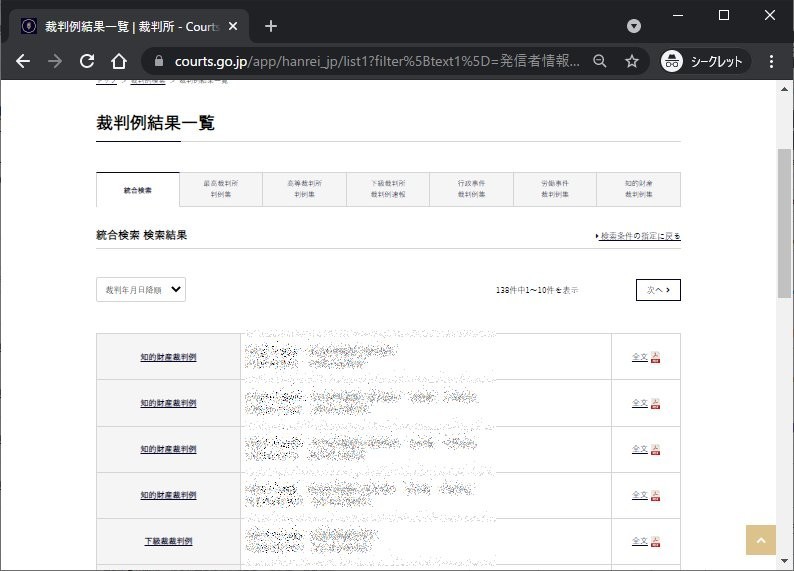Image resolution: width=794 pixels, height=571 pixels.
Task: Bookmark this page with the star
Action: pyautogui.click(x=631, y=61)
